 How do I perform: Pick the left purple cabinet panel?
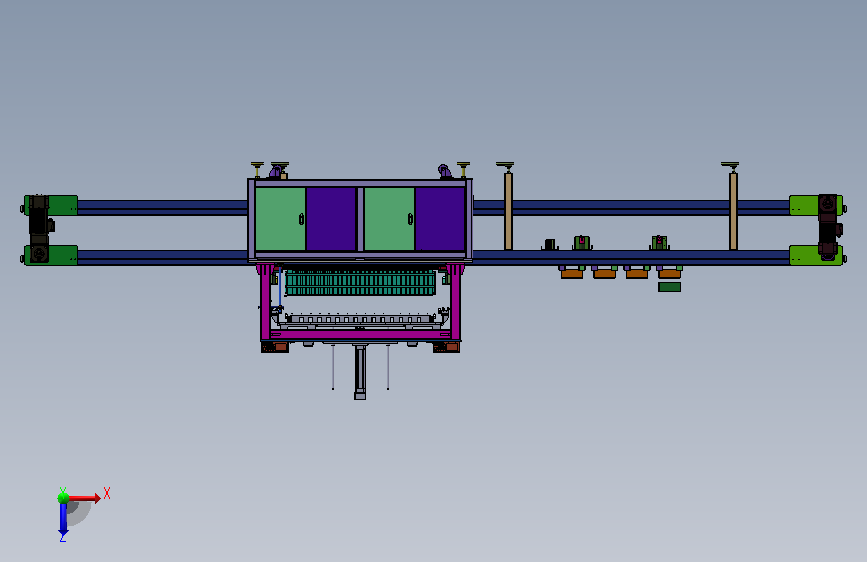[x=331, y=219]
